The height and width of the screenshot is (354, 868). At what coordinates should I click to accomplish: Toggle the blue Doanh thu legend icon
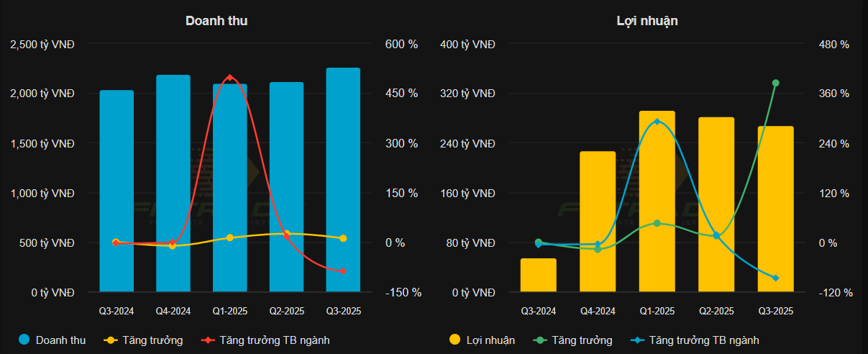(x=24, y=340)
